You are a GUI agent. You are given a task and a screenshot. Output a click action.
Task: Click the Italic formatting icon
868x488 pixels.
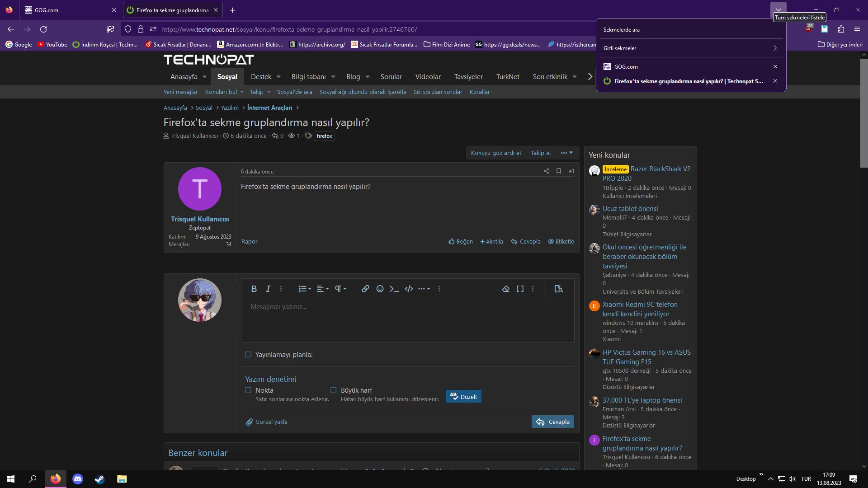pos(268,289)
